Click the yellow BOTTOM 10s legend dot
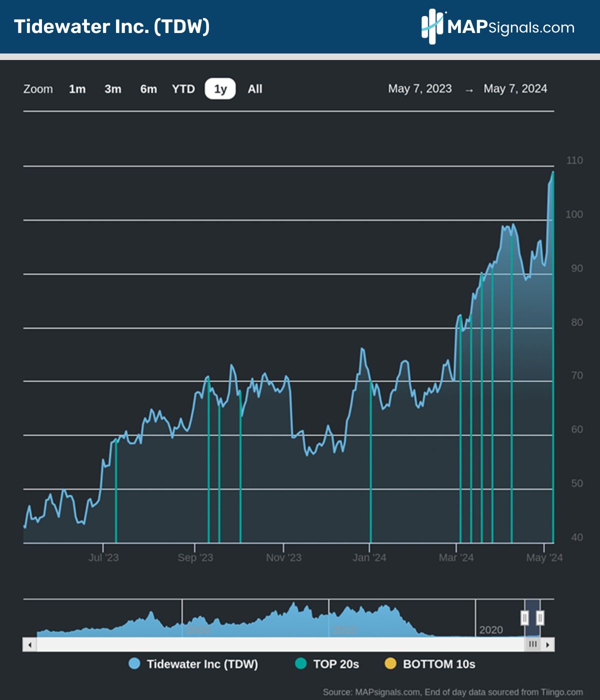The image size is (600, 700). tap(390, 663)
